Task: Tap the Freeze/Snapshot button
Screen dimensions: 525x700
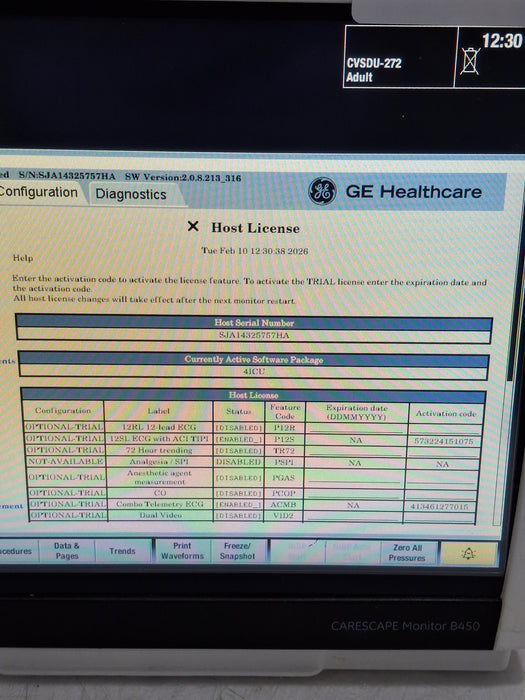Action: [238, 551]
